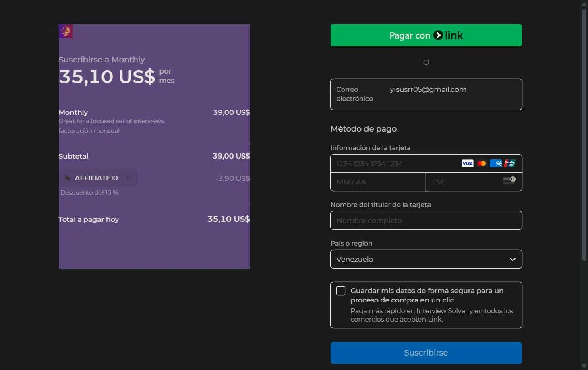The width and height of the screenshot is (588, 370).
Task: Click the scrollbar up arrow
Action: [x=584, y=4]
